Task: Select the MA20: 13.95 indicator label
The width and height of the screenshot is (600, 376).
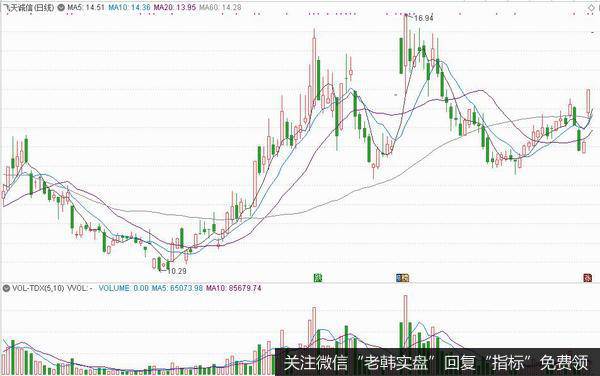Action: click(x=174, y=7)
